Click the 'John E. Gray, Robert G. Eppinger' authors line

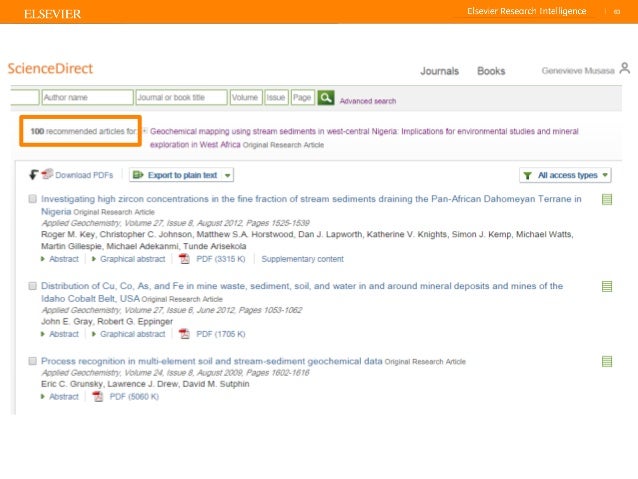click(x=107, y=322)
